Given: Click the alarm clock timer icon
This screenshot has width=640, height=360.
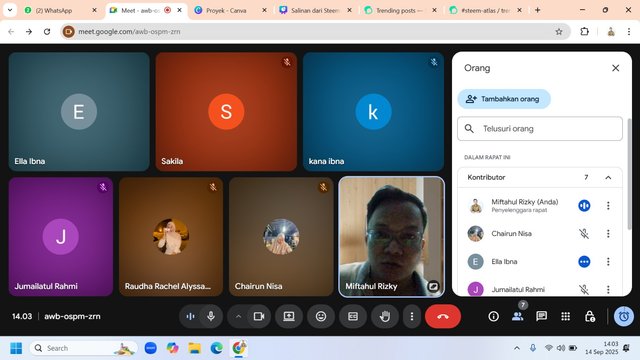Looking at the screenshot, I should (x=624, y=316).
